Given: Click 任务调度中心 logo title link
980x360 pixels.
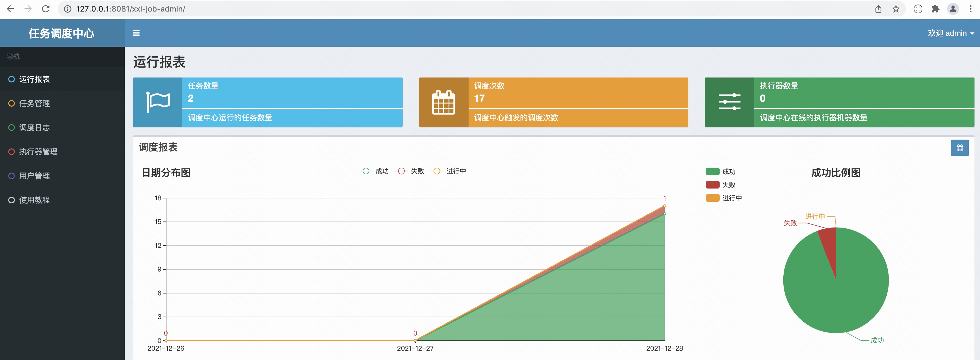Looking at the screenshot, I should coord(62,34).
